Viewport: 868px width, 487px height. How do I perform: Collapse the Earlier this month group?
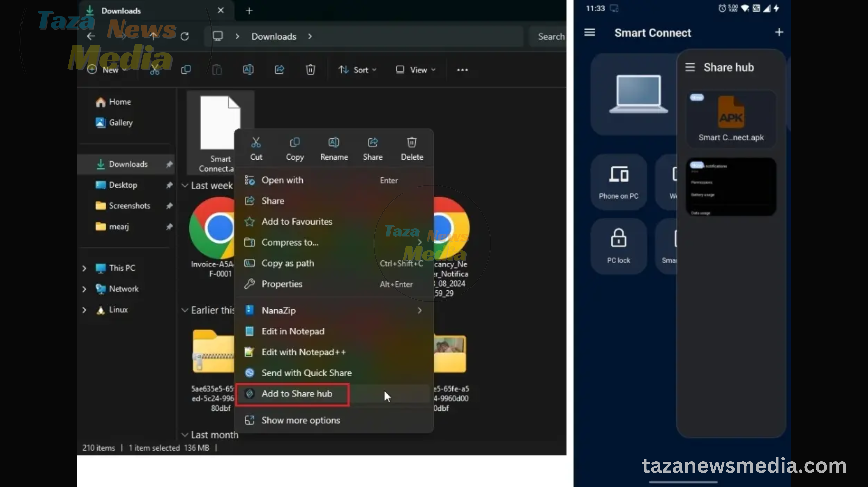pos(185,310)
